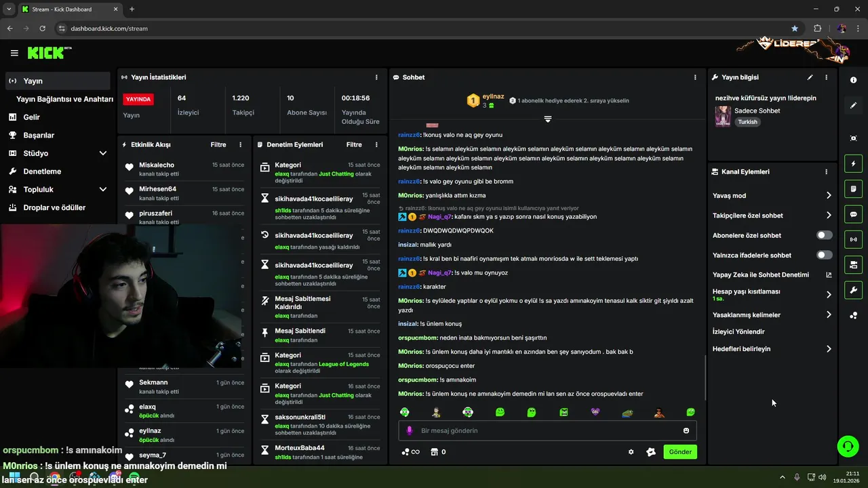Viewport: 868px width, 488px height.
Task: Focus the Bir mesaj gönderin input
Action: tap(547, 430)
